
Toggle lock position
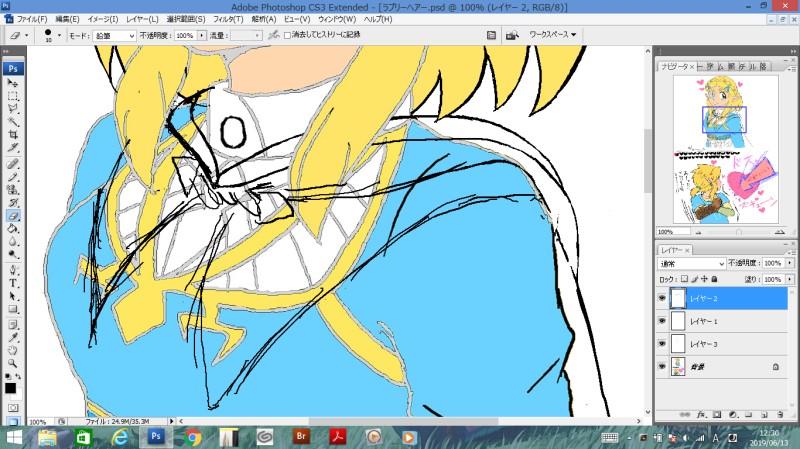click(x=705, y=279)
